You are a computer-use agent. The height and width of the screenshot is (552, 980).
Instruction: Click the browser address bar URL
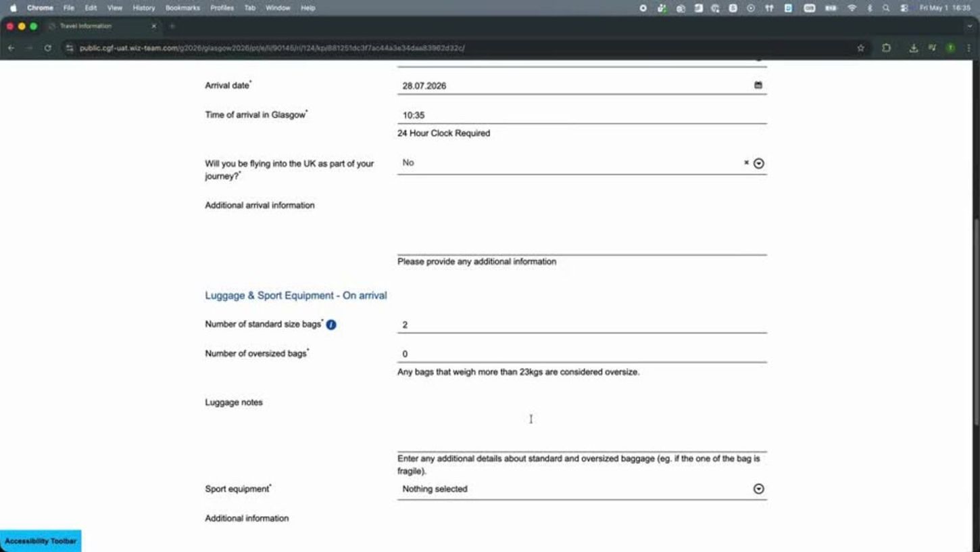click(272, 48)
